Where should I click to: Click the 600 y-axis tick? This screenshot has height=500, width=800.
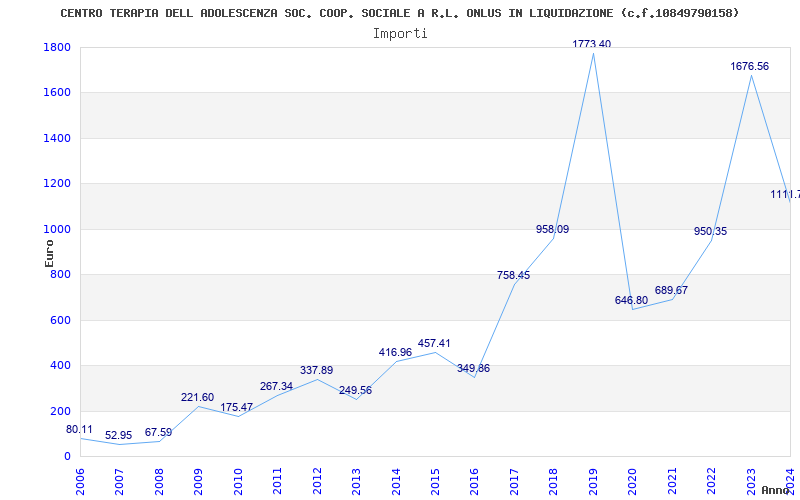[60, 320]
